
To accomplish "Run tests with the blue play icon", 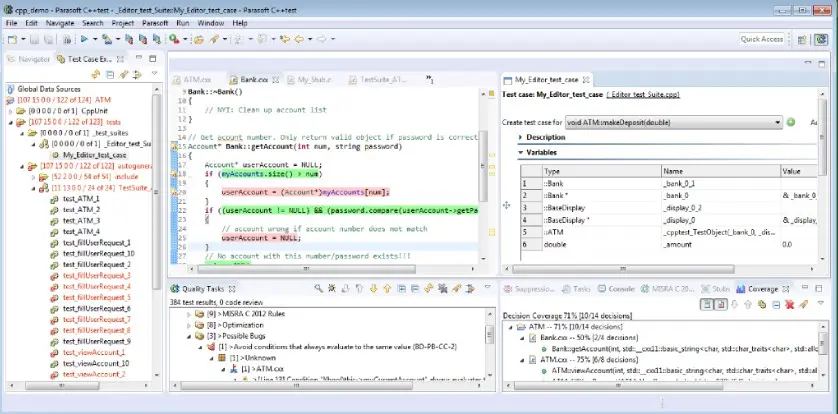I will pos(84,39).
